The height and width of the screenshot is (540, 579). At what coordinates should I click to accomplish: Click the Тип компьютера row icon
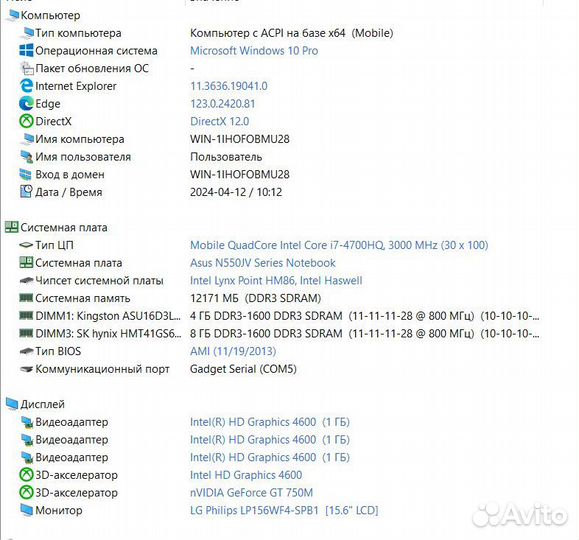[x=27, y=33]
